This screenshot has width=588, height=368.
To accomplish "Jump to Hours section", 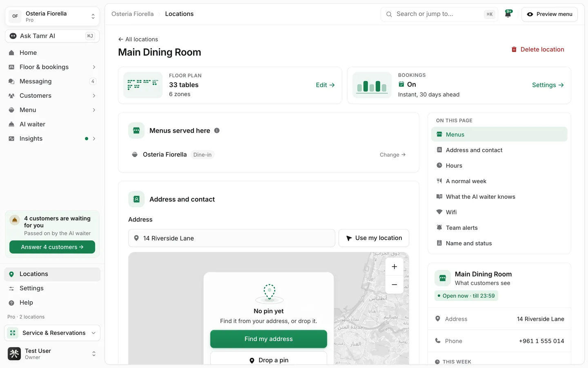I will click(499, 166).
